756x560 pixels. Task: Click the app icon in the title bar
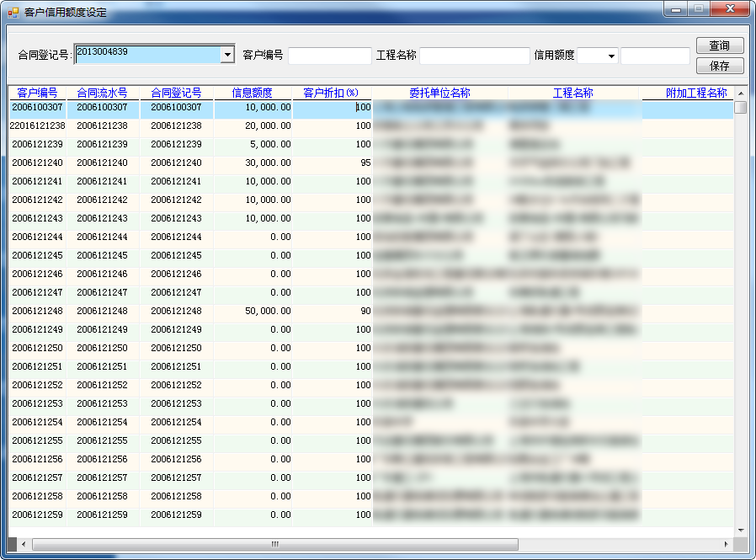[13, 13]
